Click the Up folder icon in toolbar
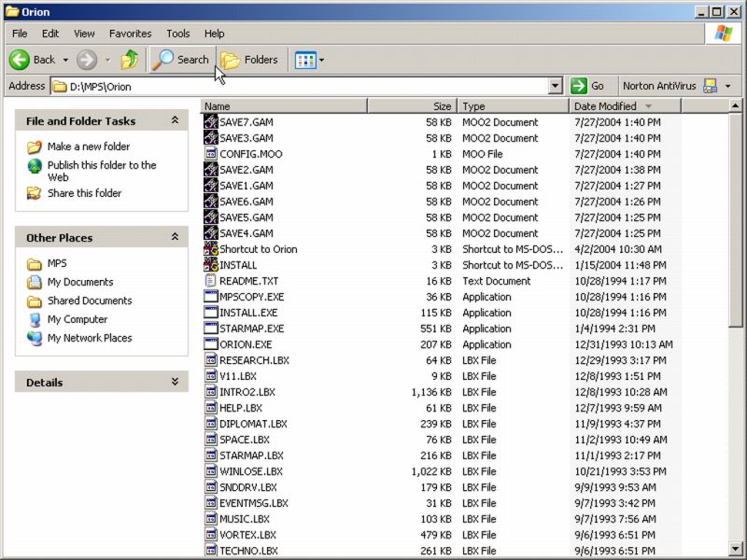Image resolution: width=747 pixels, height=560 pixels. tap(130, 60)
